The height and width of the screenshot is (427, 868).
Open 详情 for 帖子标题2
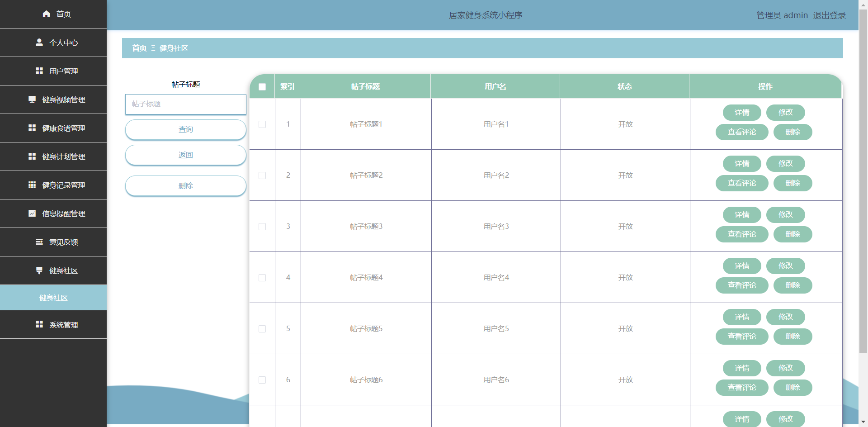[742, 164]
